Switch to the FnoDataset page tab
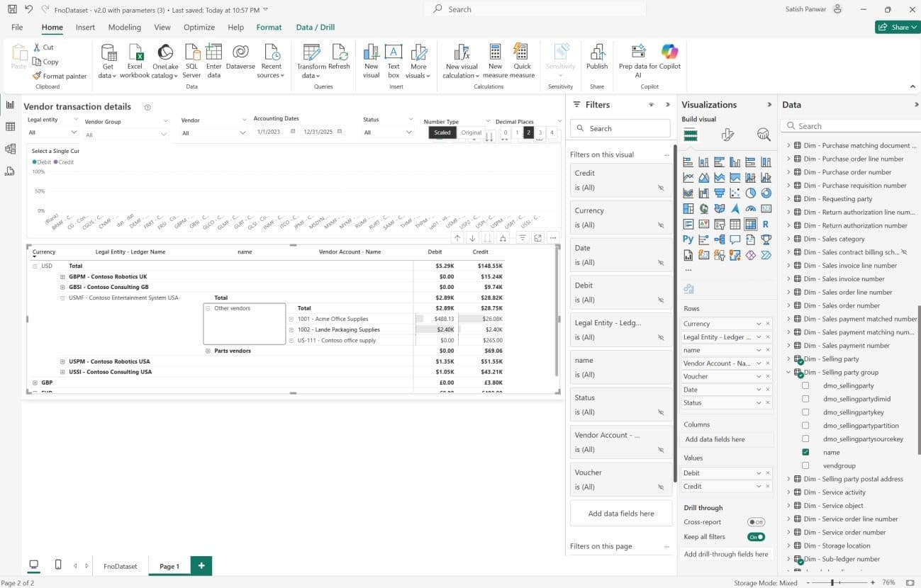The image size is (921, 588). click(x=120, y=566)
